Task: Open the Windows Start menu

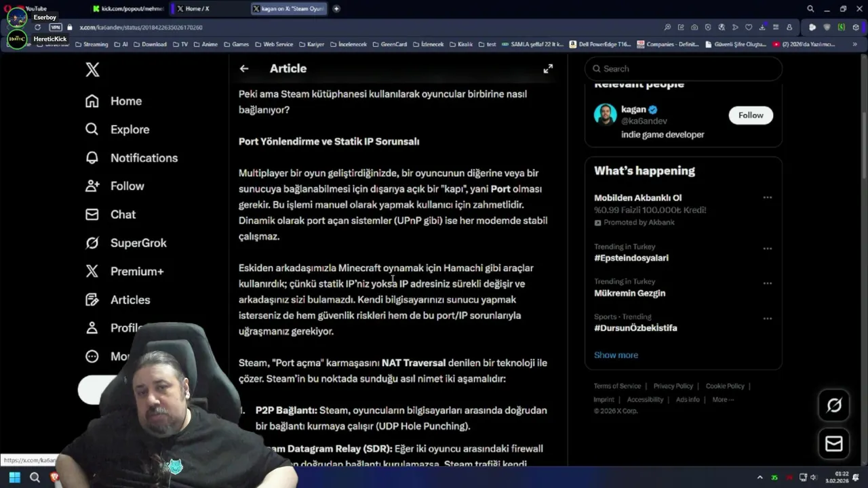Action: [14, 477]
